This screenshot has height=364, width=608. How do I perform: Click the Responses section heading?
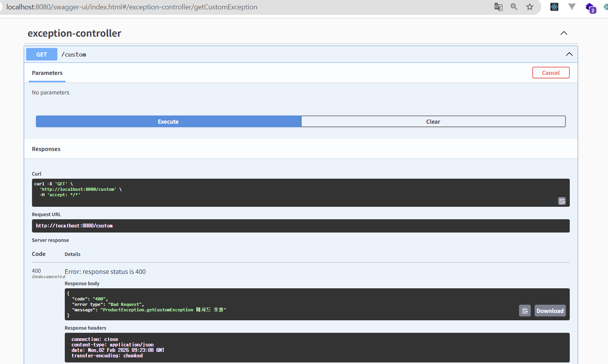[x=46, y=149]
